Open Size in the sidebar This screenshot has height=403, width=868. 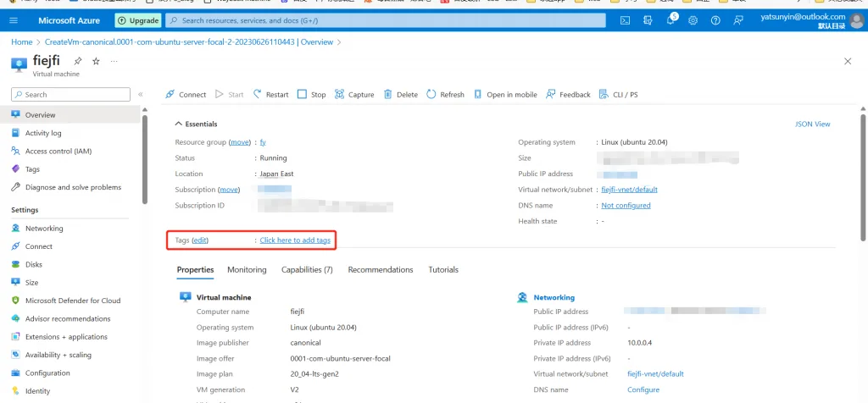coord(31,283)
